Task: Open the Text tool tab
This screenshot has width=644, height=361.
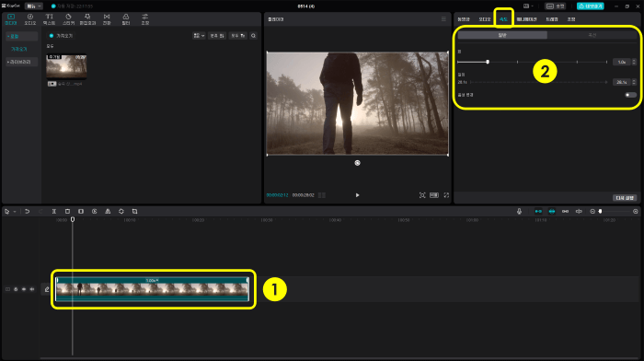Action: 50,19
